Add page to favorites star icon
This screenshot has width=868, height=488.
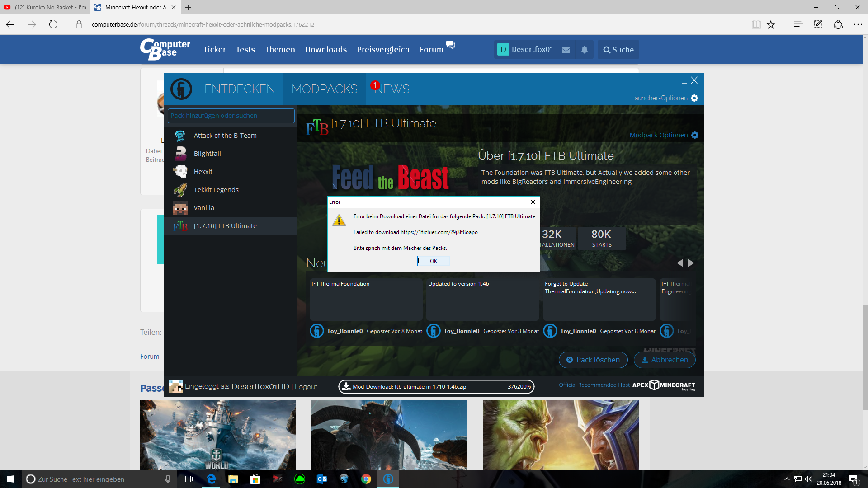pyautogui.click(x=771, y=24)
